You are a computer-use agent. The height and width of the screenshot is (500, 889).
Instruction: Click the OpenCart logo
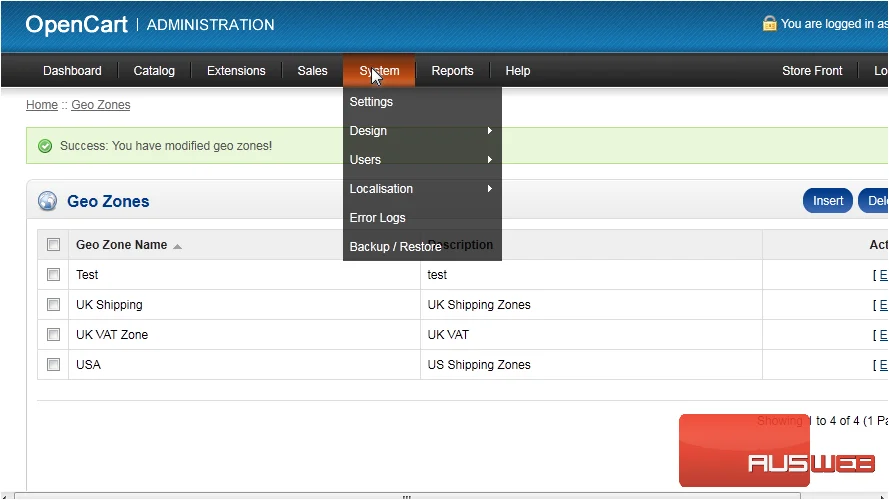(77, 24)
